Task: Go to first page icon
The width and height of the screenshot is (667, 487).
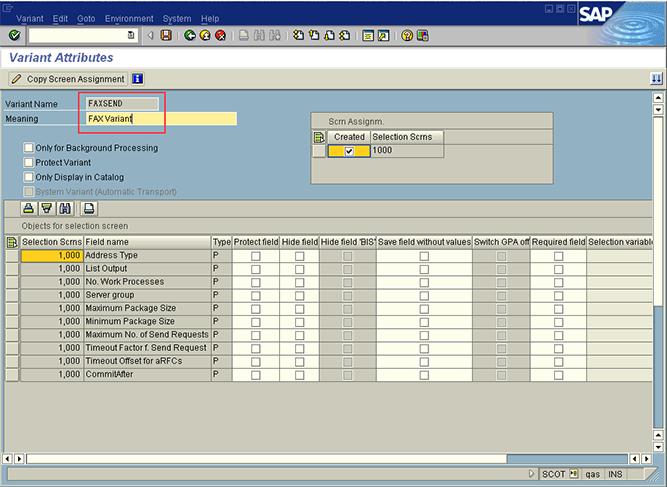Action: (299, 35)
